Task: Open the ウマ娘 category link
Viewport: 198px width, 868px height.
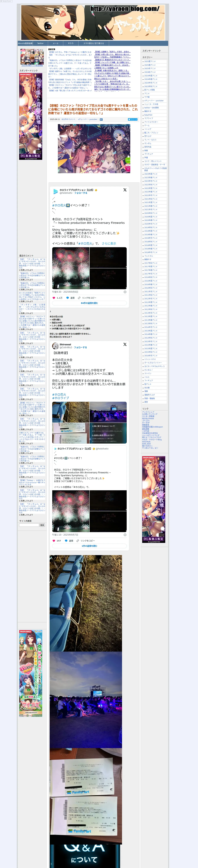Action: [147, 97]
